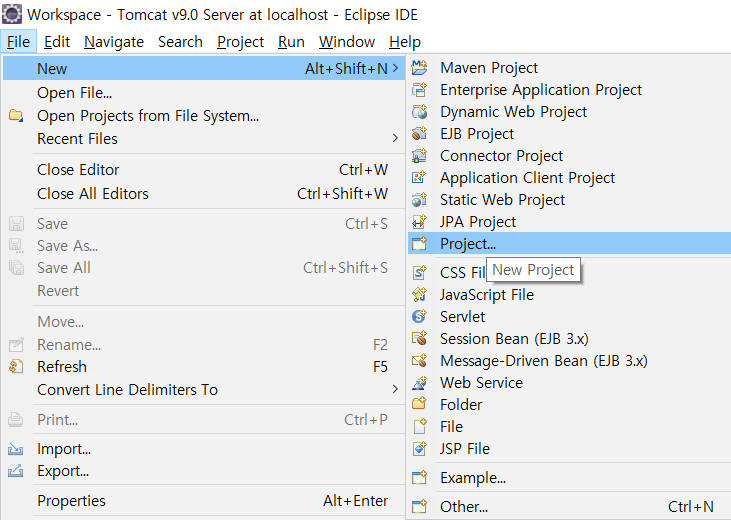Select EJB Project label
This screenshot has height=520, width=731.
(x=477, y=133)
